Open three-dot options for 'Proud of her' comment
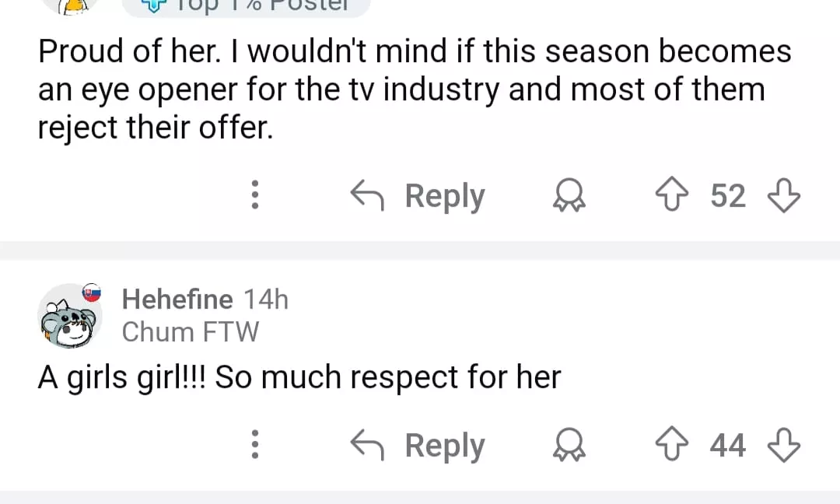Image resolution: width=840 pixels, height=504 pixels. tap(254, 196)
